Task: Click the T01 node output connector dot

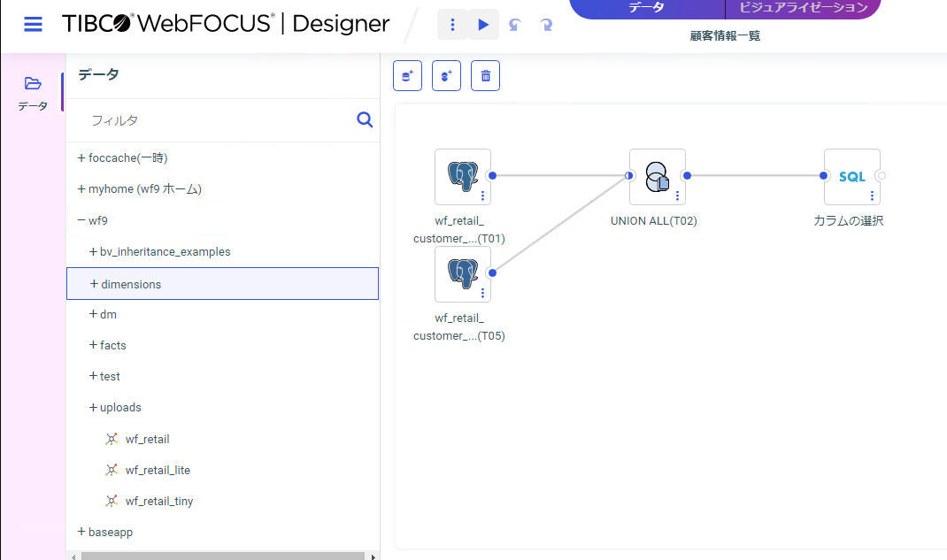Action: 492,175
